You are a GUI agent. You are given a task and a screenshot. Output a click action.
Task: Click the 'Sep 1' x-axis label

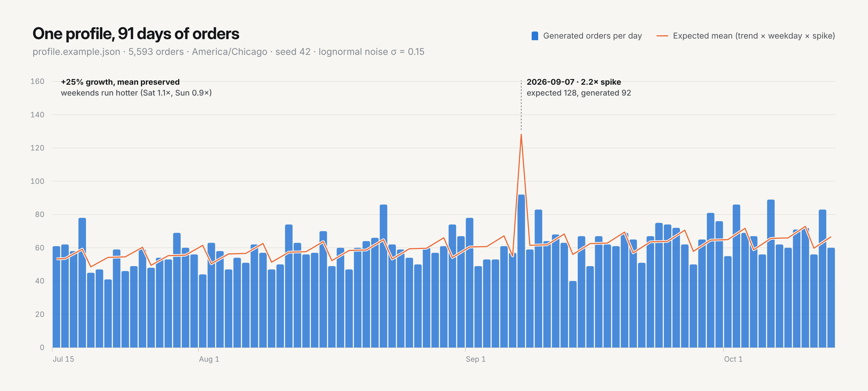(476, 359)
